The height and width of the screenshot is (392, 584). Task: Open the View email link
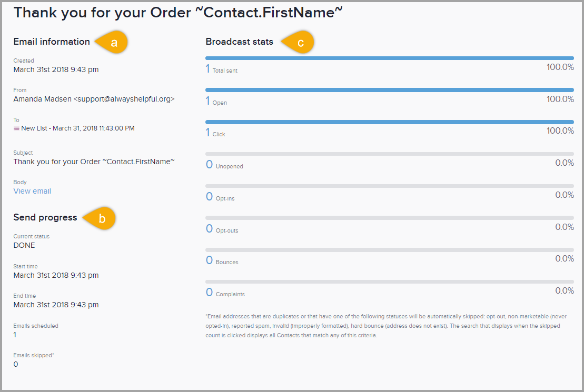[32, 191]
